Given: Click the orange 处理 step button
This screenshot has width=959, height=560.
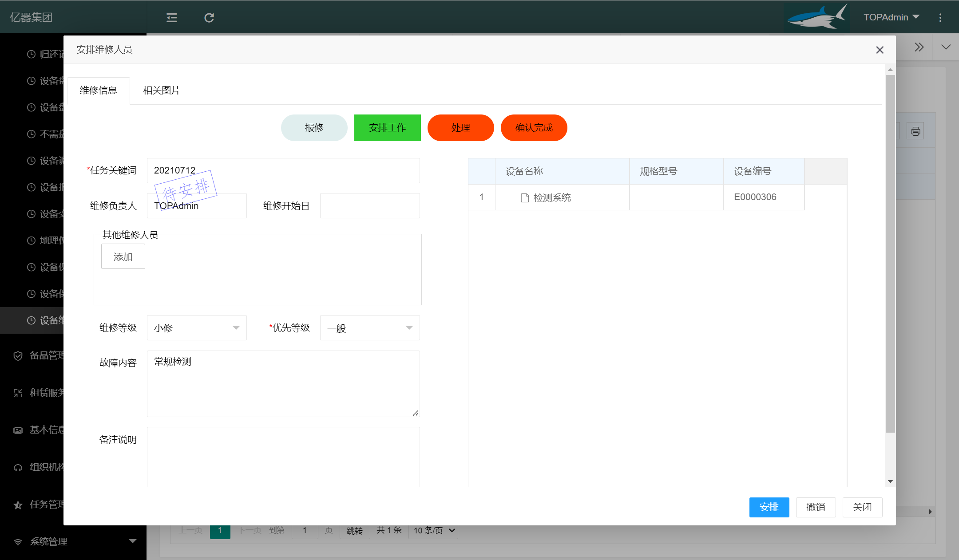Looking at the screenshot, I should click(461, 128).
